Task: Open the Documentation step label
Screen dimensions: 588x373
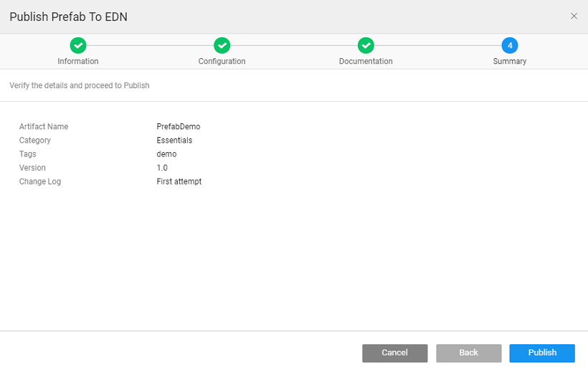Action: click(366, 62)
